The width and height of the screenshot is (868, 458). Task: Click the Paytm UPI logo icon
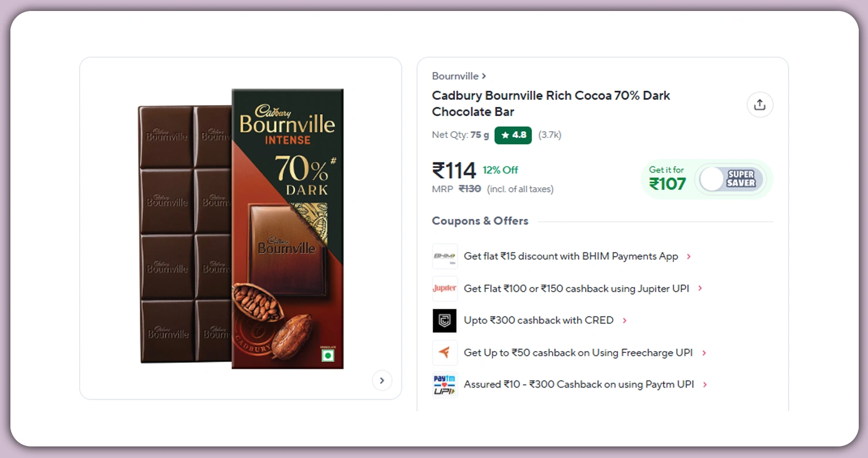tap(445, 385)
